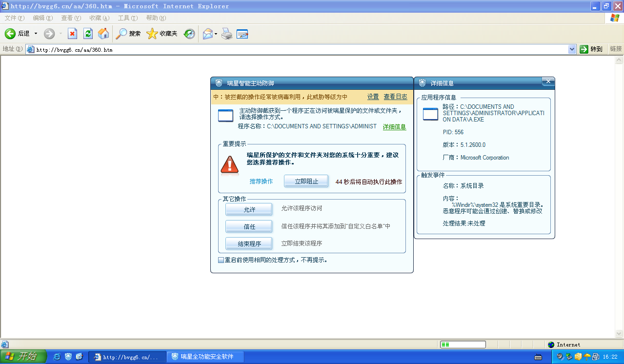Open the 工具(T) menu
Screen dimensions: 624x364
(128, 18)
